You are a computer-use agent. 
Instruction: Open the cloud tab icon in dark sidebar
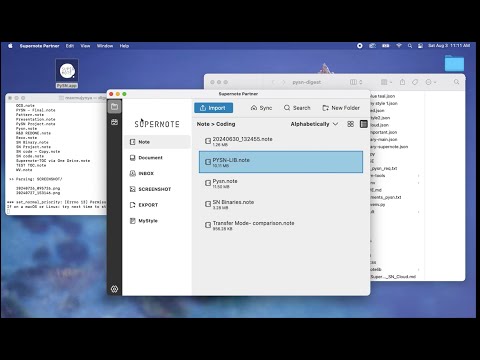pos(114,122)
